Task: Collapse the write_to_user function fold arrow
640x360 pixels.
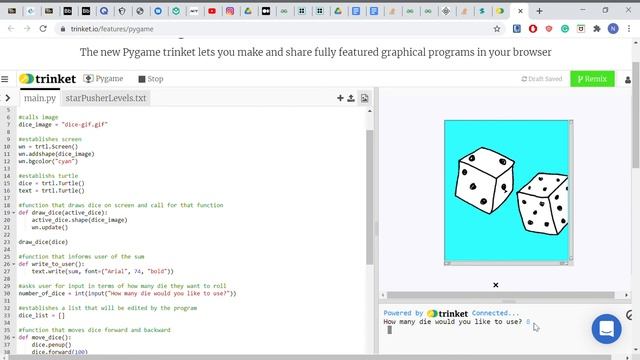Action: pyautogui.click(x=14, y=264)
